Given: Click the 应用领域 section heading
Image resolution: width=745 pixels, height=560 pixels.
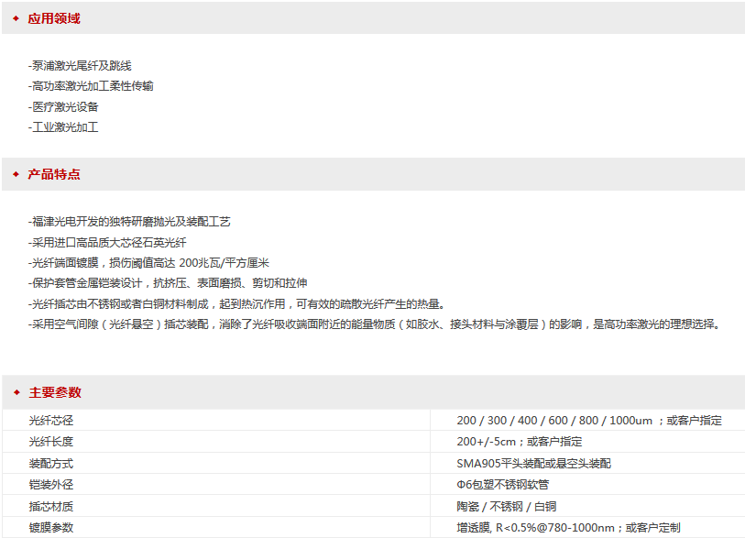Looking at the screenshot, I should click(54, 18).
